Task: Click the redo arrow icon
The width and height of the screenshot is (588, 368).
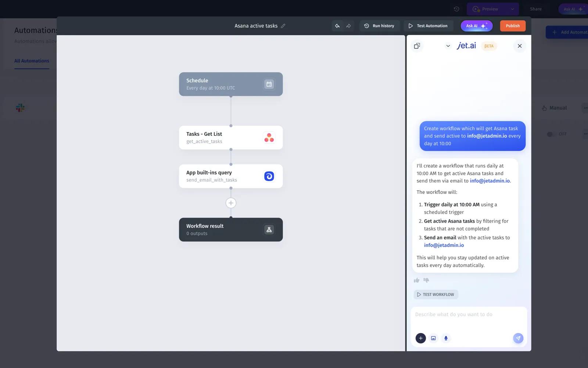Action: [348, 26]
